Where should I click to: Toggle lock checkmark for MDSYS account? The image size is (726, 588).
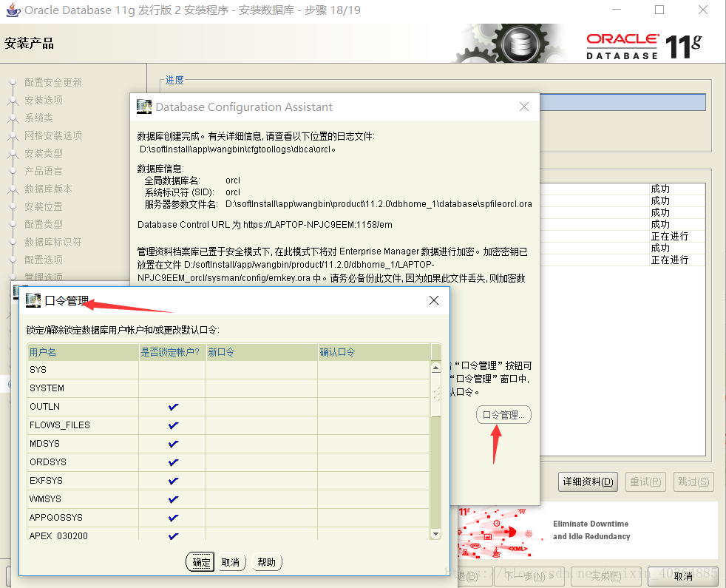click(x=173, y=444)
